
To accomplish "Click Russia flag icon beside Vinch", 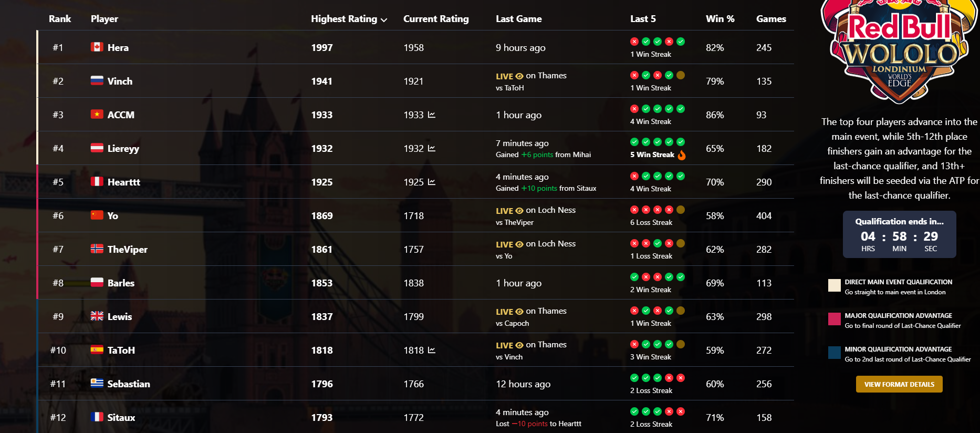I will 97,80.
